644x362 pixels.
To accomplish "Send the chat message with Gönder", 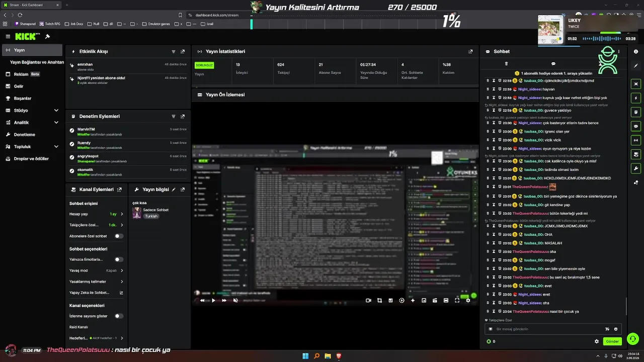I will pos(612,341).
